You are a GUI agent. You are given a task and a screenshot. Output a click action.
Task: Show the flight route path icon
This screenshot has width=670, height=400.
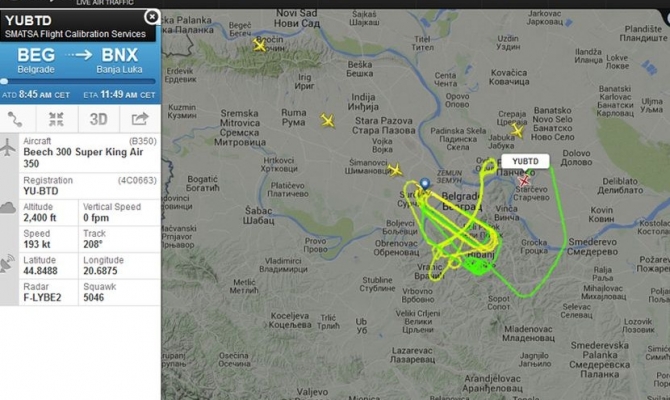tap(15, 120)
